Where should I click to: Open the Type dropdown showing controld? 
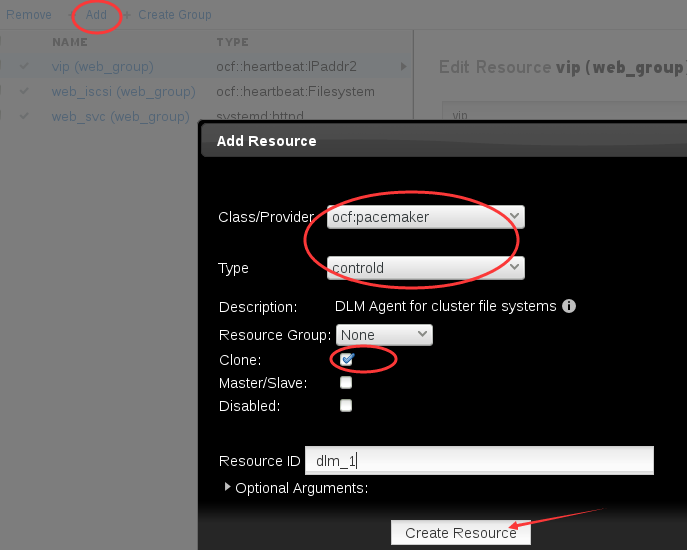pos(425,268)
